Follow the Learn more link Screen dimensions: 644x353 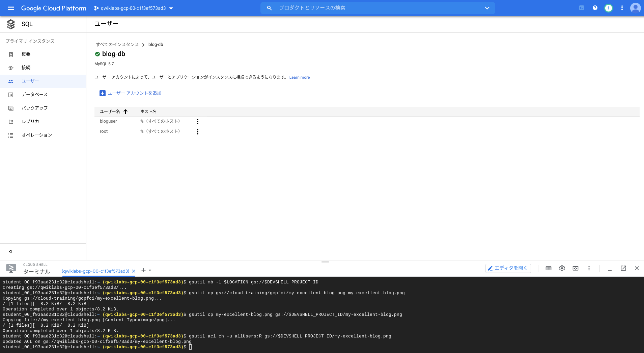[299, 77]
